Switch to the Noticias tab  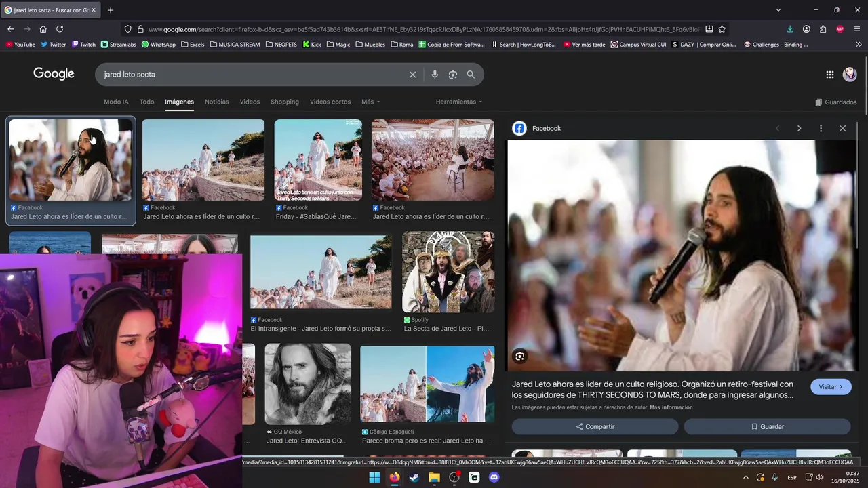click(217, 102)
